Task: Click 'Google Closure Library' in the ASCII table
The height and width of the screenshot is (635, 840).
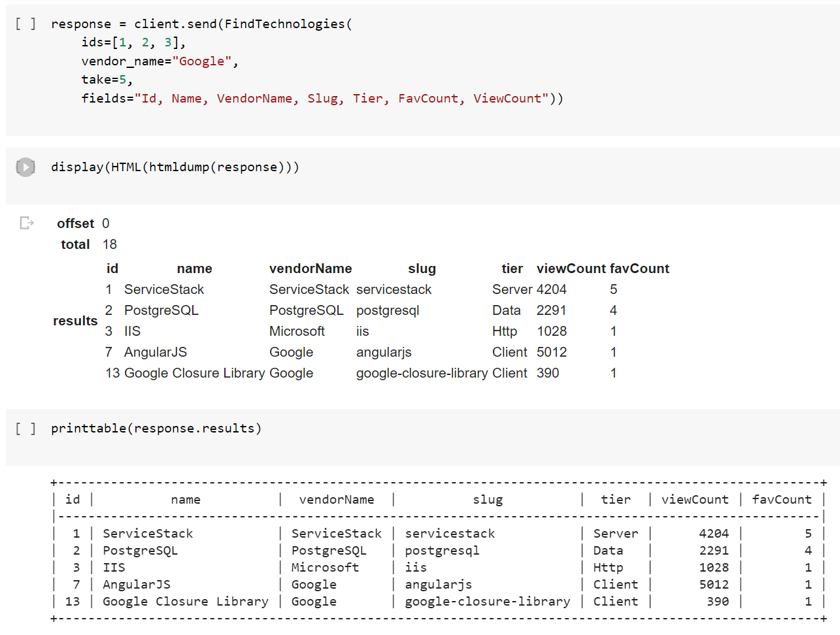Action: click(x=186, y=602)
